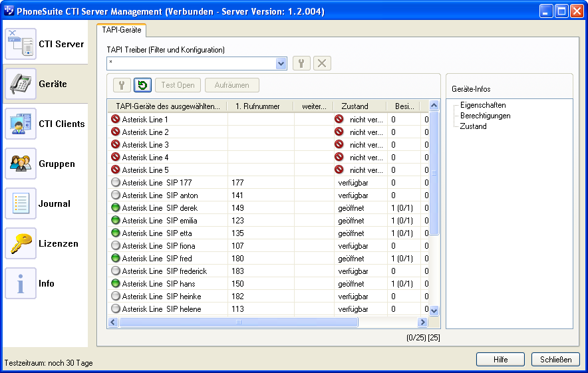Select the Eigenschaften tree node
This screenshot has width=588, height=373.
(483, 105)
